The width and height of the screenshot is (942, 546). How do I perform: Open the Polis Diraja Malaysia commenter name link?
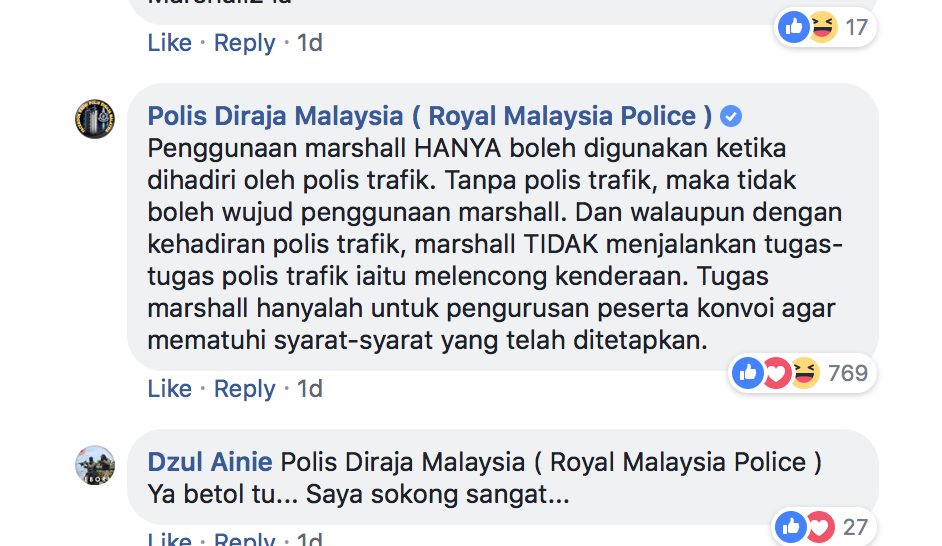430,116
